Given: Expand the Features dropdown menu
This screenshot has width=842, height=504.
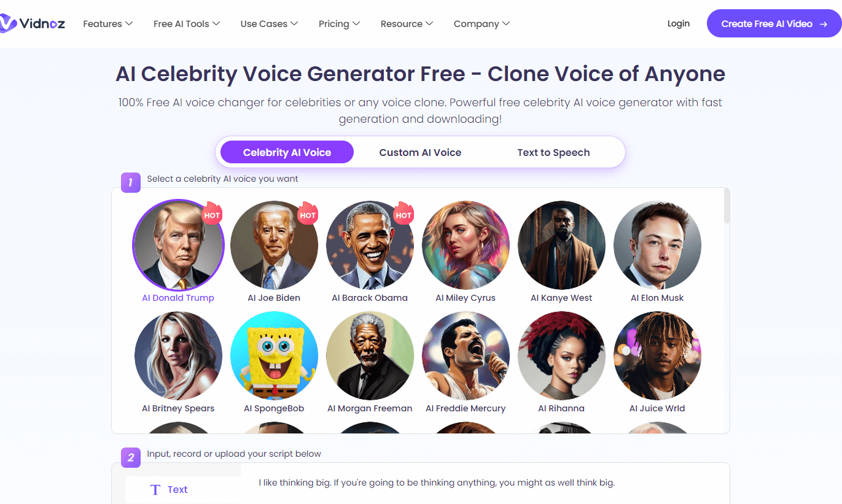Looking at the screenshot, I should click(108, 24).
